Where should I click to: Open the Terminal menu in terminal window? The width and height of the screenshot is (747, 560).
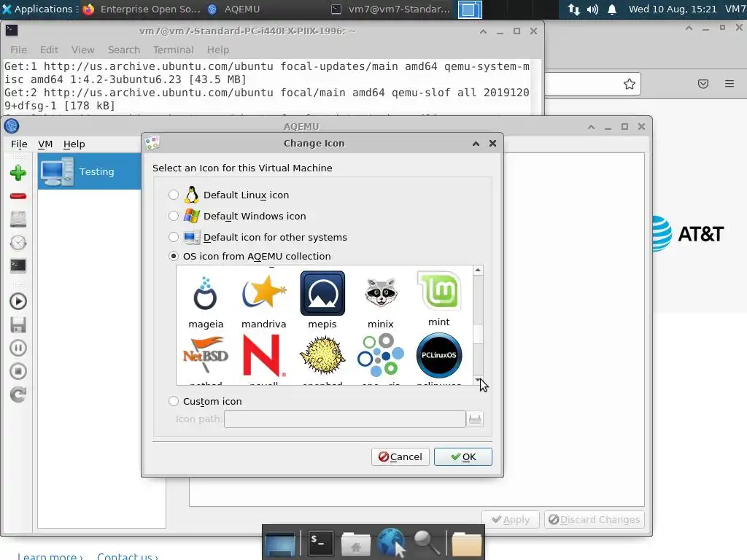coord(173,50)
